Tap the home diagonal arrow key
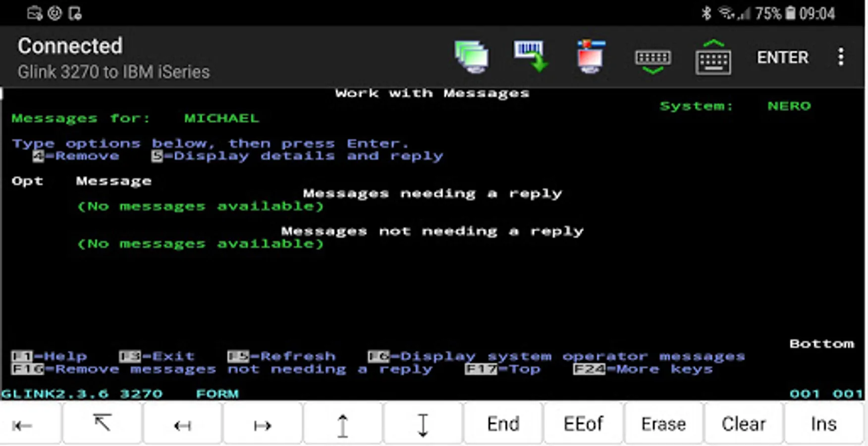 103,424
